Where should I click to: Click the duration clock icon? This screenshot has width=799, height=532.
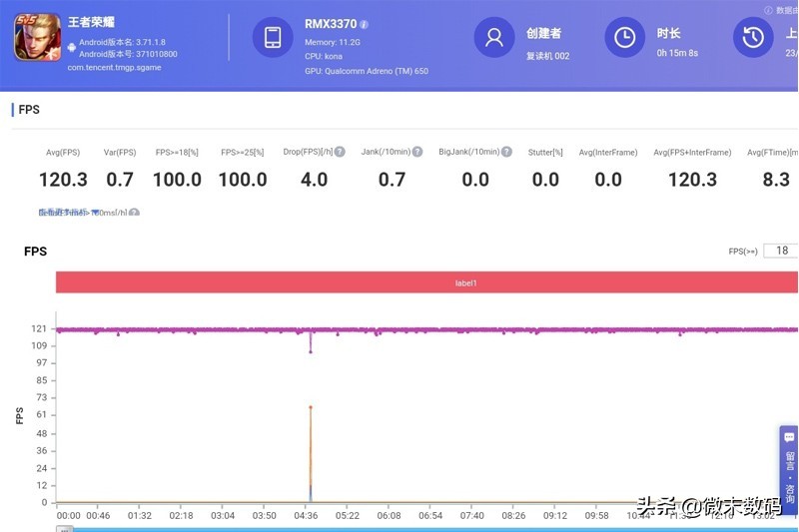pyautogui.click(x=625, y=37)
